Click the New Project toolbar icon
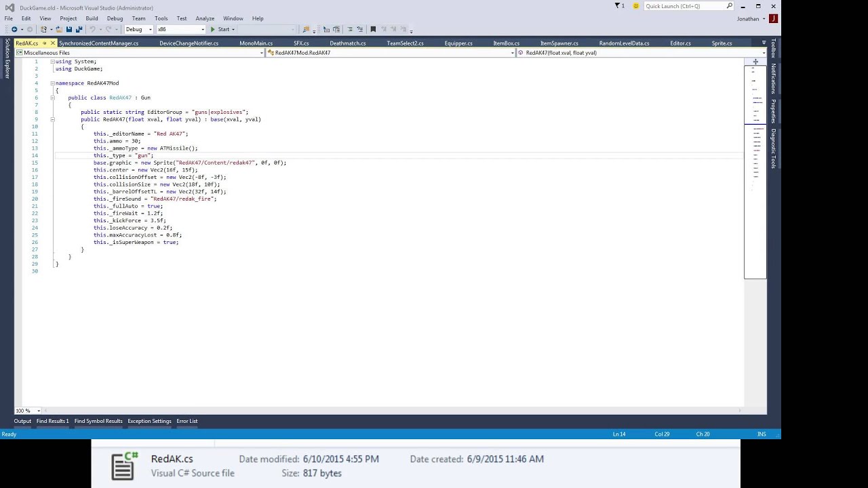The height and width of the screenshot is (488, 868). pos(43,29)
